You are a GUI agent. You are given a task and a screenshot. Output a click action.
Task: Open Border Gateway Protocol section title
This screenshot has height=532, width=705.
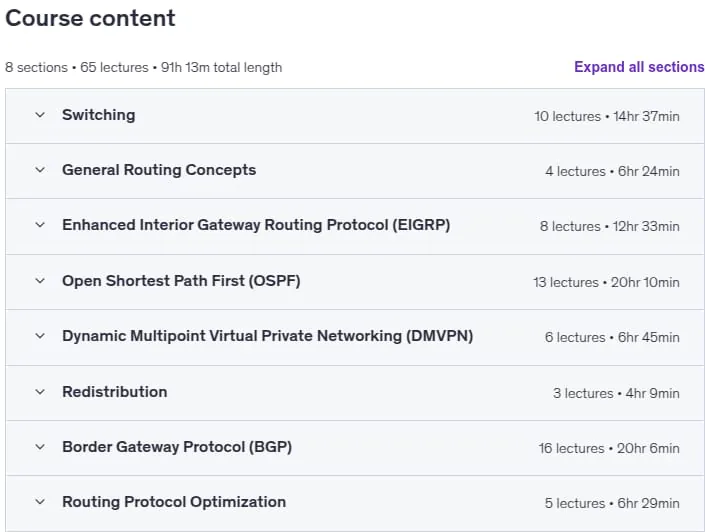(x=177, y=447)
